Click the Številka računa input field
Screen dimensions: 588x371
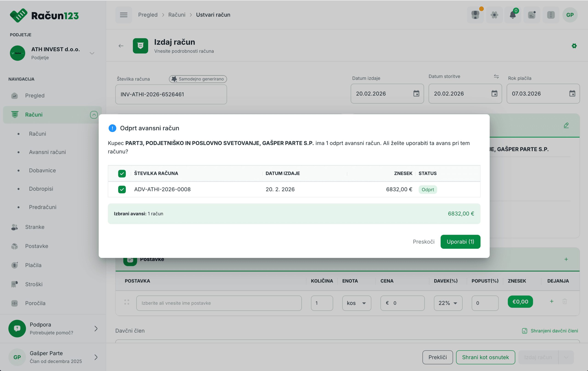171,94
